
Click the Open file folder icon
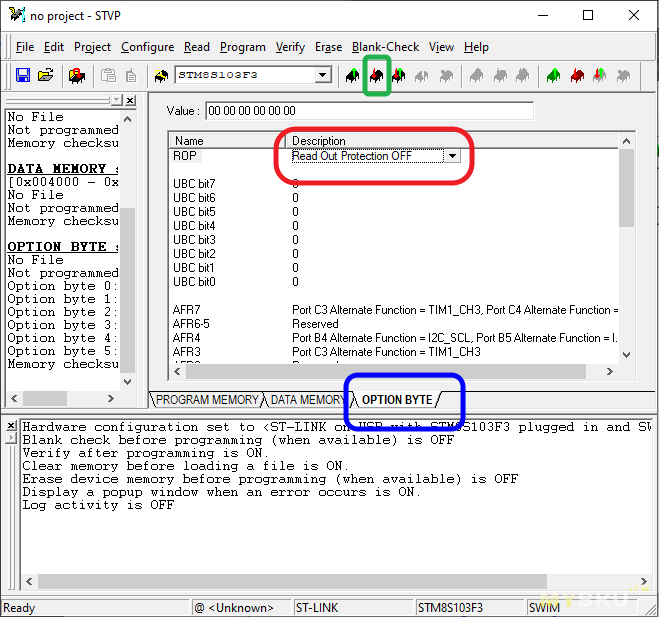pyautogui.click(x=45, y=75)
